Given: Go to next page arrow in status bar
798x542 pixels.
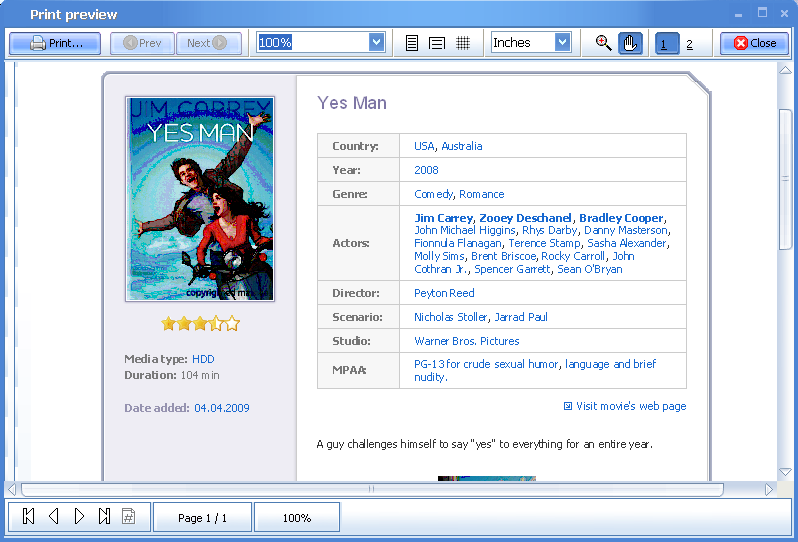Looking at the screenshot, I should (79, 517).
